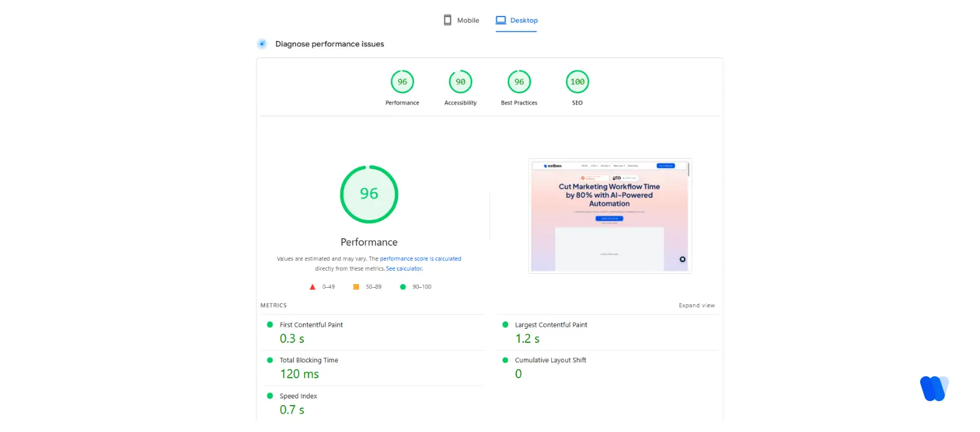Open the SEO score gauge 100
The width and height of the screenshot is (980, 432).
577,82
